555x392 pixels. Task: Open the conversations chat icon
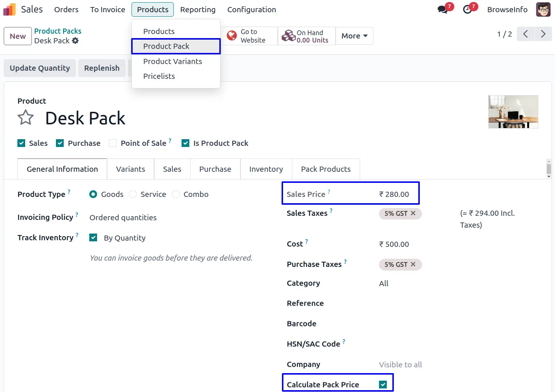[x=443, y=10]
